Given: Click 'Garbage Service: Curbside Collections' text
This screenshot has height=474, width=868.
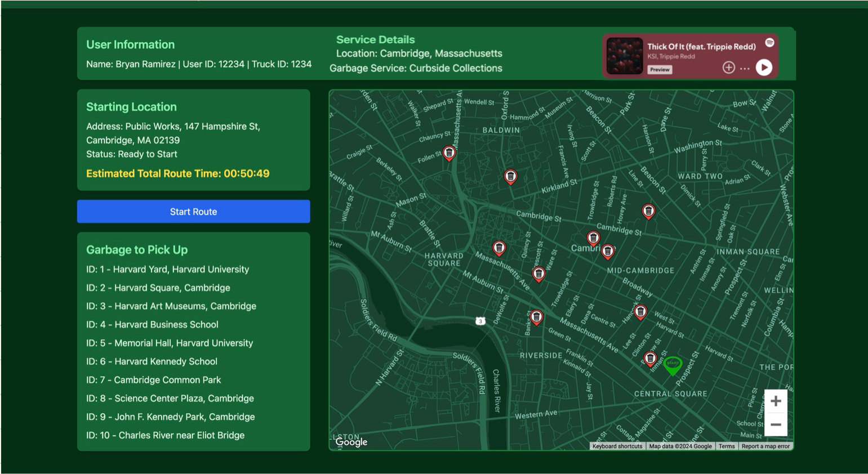Looking at the screenshot, I should pyautogui.click(x=416, y=68).
